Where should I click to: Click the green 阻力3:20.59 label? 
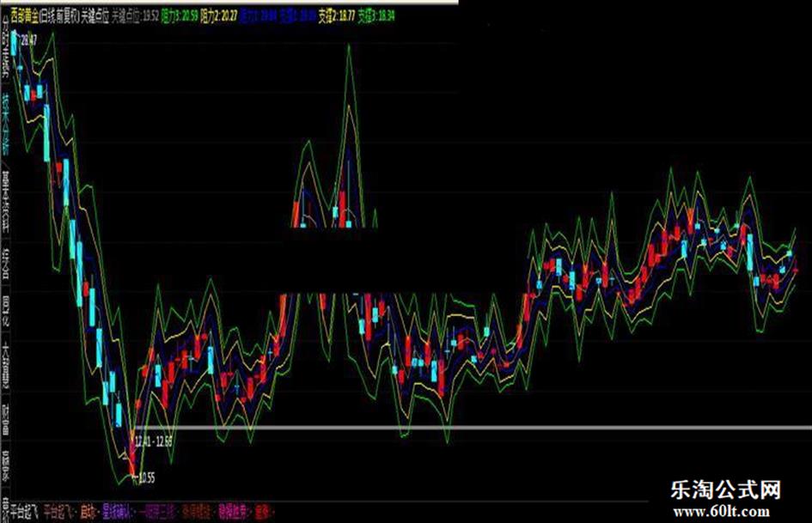click(179, 15)
